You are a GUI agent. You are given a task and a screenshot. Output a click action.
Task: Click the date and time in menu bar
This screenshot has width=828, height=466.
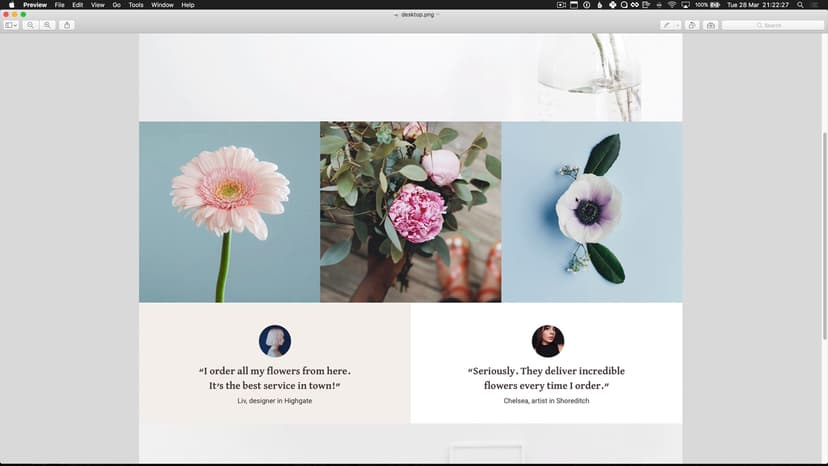[x=758, y=5]
